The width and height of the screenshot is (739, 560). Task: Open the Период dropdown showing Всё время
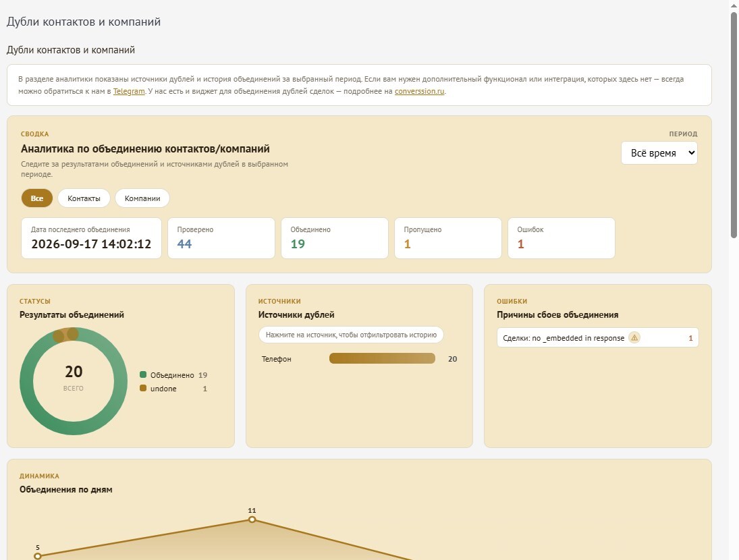(x=659, y=153)
